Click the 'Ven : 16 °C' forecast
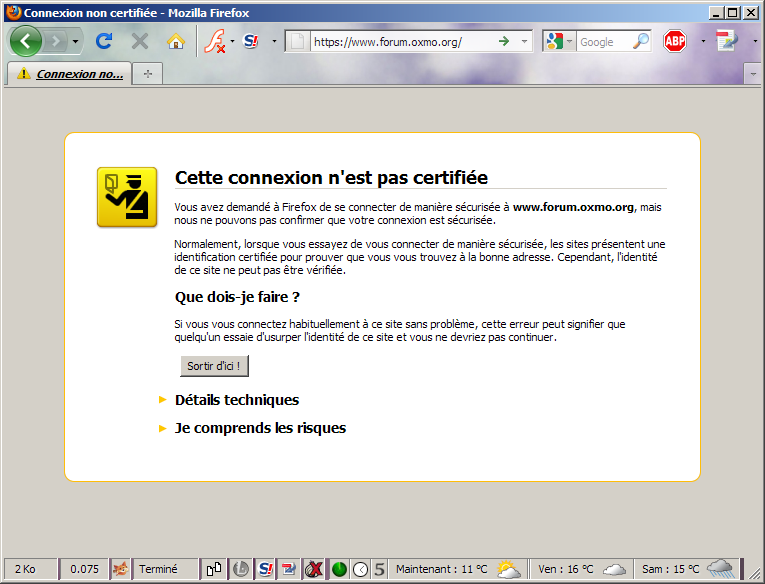This screenshot has height=584, width=765. 566,569
